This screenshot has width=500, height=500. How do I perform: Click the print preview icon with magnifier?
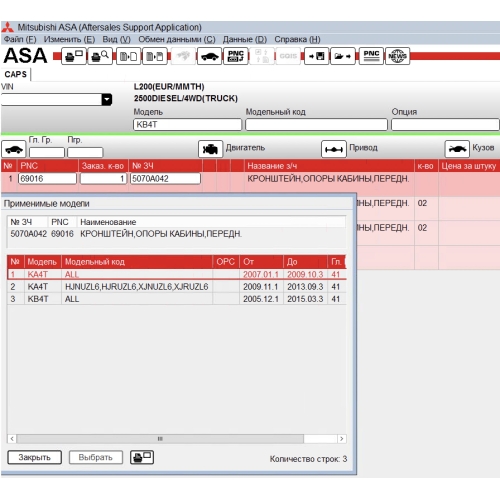100,56
